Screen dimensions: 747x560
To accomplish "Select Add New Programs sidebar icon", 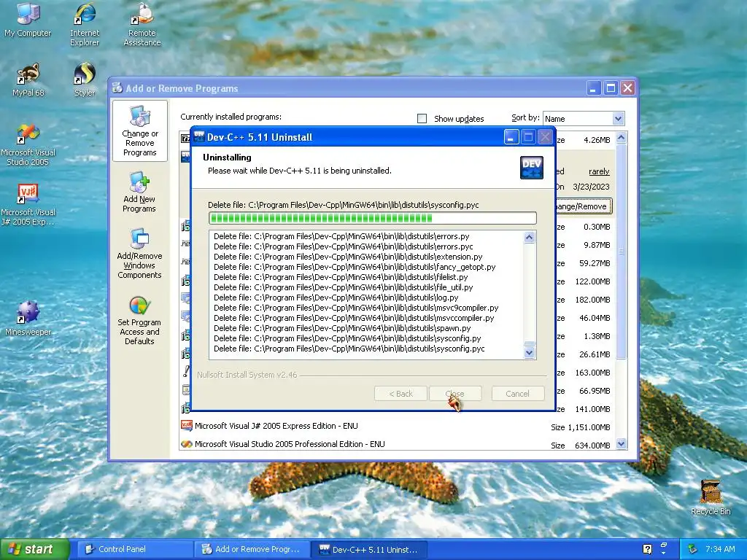I will [x=139, y=192].
